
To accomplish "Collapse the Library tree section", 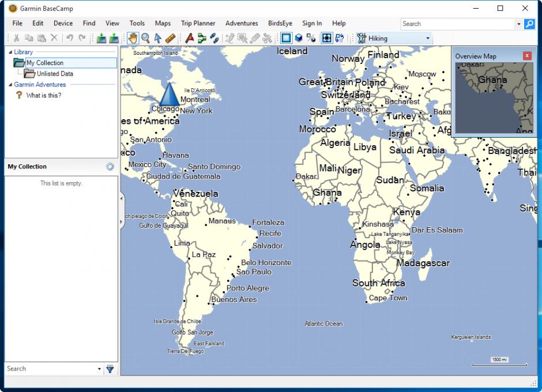I will pos(10,52).
